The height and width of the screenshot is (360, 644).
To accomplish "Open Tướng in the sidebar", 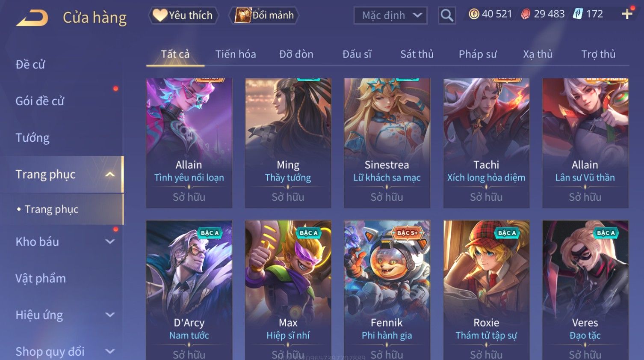I will 32,138.
